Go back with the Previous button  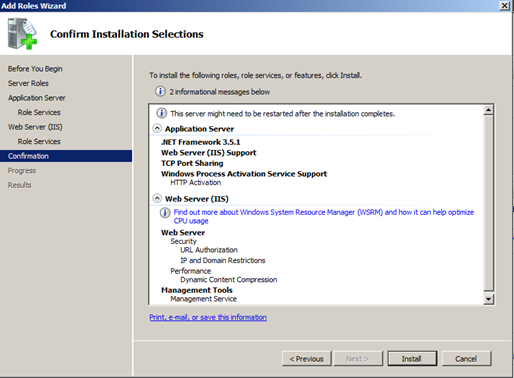(307, 359)
